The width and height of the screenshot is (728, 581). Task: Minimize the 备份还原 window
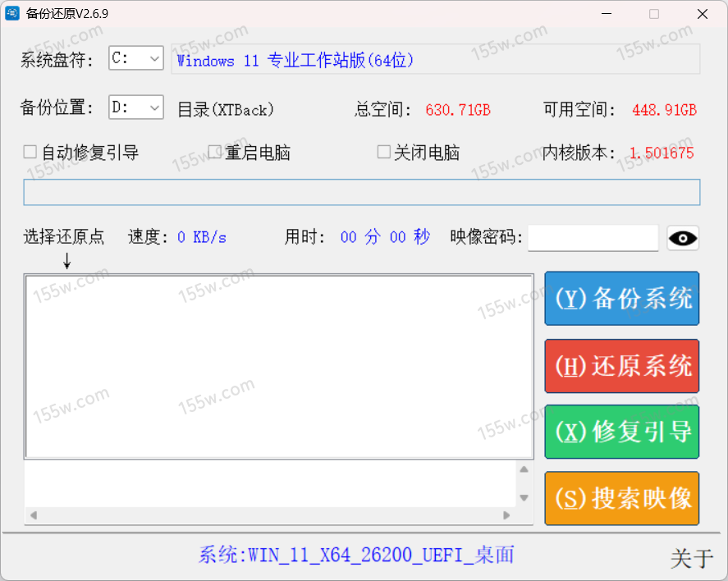(607, 14)
